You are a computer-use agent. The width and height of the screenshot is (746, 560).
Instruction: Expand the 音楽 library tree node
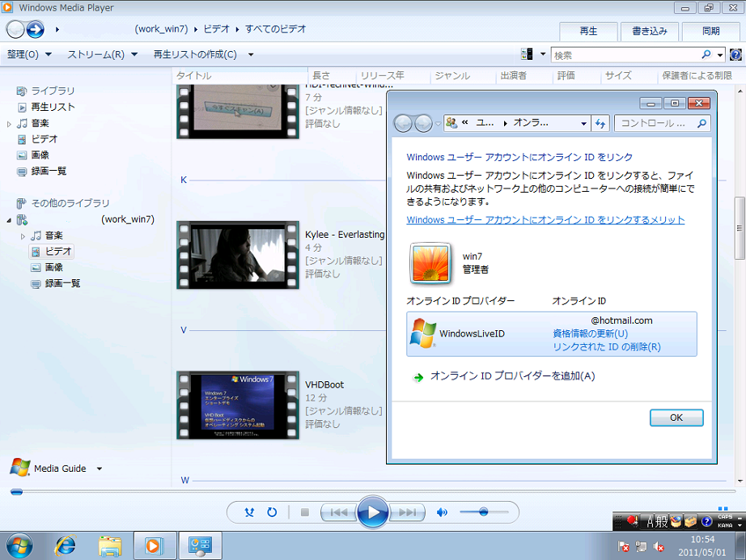click(x=10, y=124)
